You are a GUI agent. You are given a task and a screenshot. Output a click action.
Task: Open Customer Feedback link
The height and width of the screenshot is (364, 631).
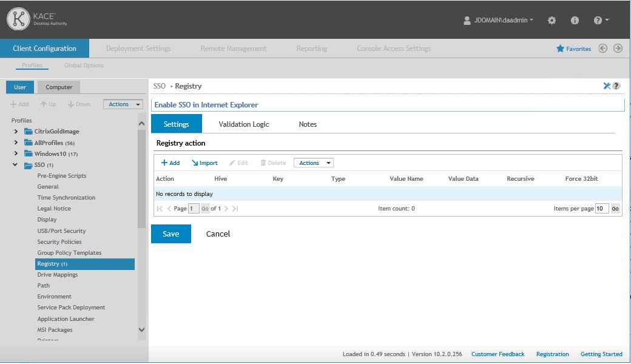498,354
